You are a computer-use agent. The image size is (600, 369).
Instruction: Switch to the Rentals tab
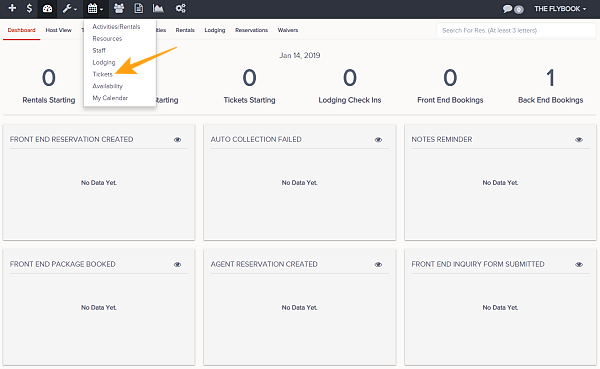click(x=185, y=30)
